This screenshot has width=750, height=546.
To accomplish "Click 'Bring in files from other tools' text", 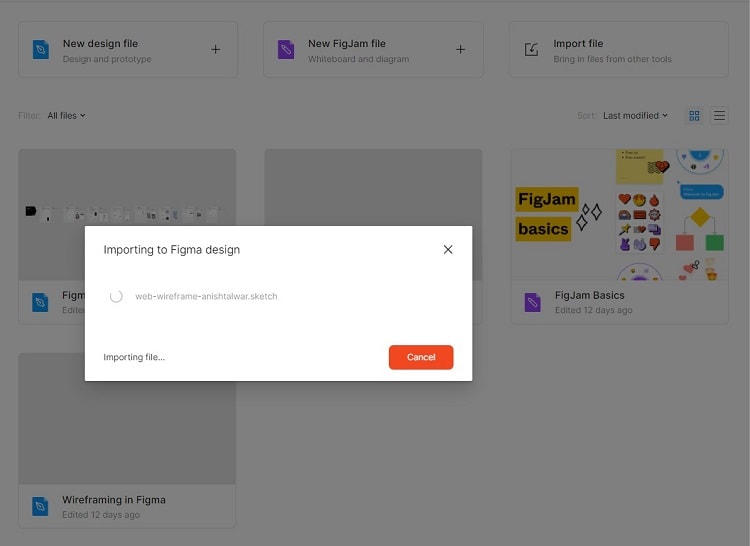I will point(612,59).
